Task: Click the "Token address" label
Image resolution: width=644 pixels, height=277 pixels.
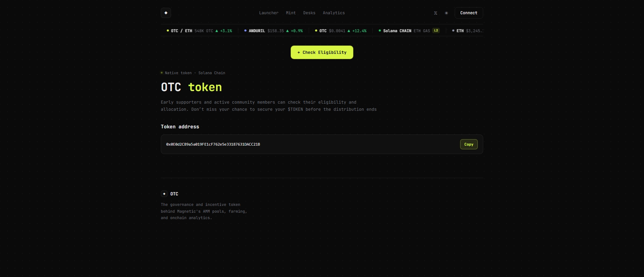Action: point(180,127)
